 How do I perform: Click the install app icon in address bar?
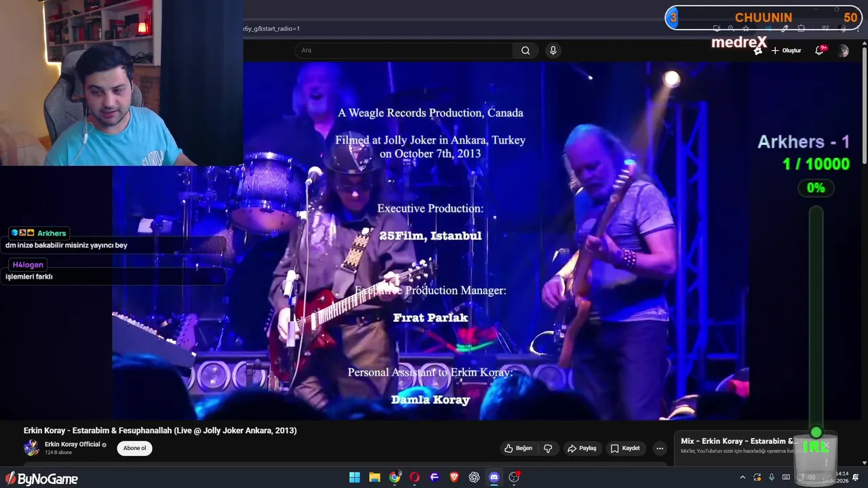716,28
